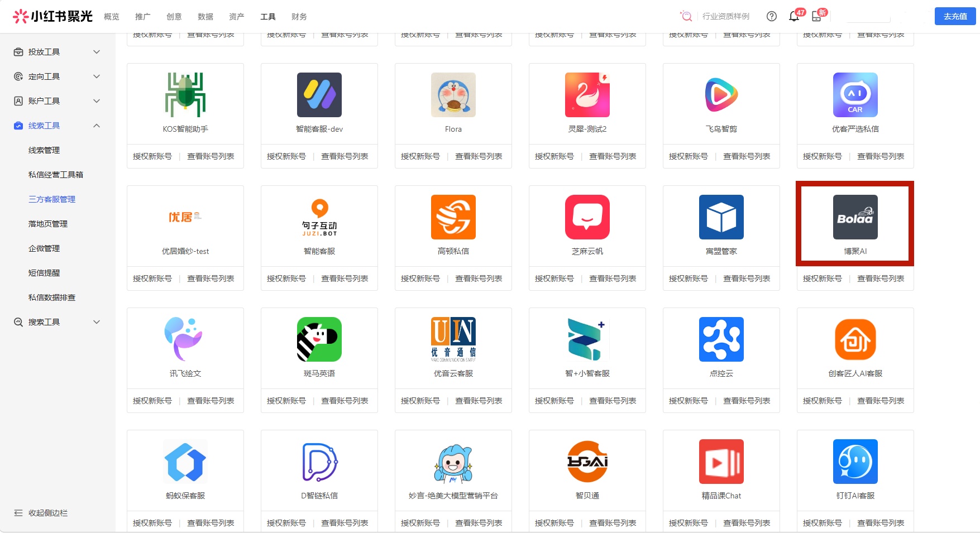Image resolution: width=980 pixels, height=533 pixels.
Task: Select the Flora Doraemon icon
Action: pos(453,95)
